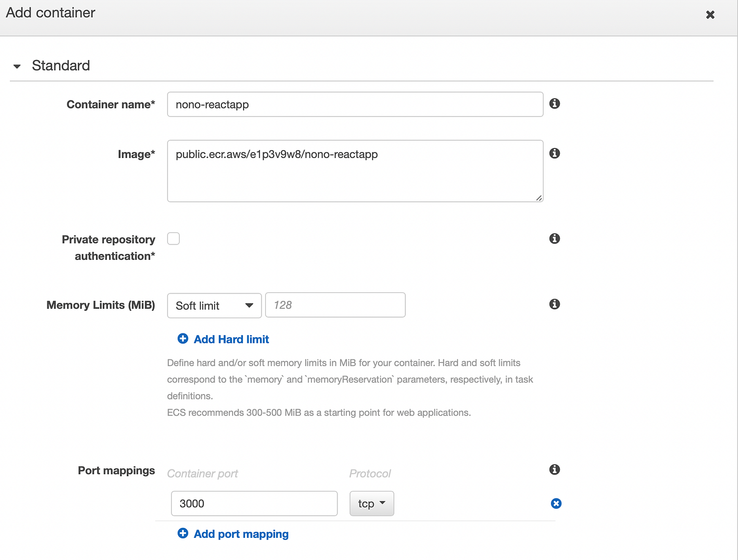This screenshot has width=738, height=560.
Task: Click the Container port 3000 field
Action: click(x=254, y=504)
